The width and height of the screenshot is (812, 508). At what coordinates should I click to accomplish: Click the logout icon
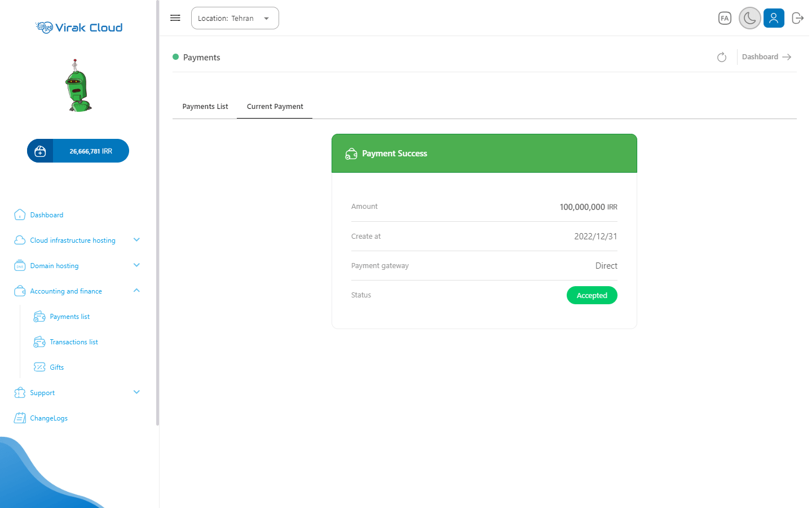(x=797, y=18)
